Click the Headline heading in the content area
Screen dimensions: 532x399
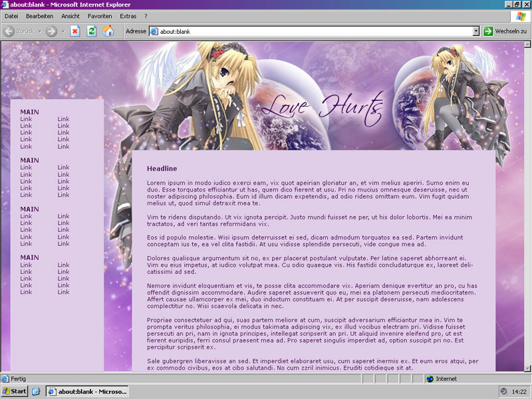(x=162, y=169)
